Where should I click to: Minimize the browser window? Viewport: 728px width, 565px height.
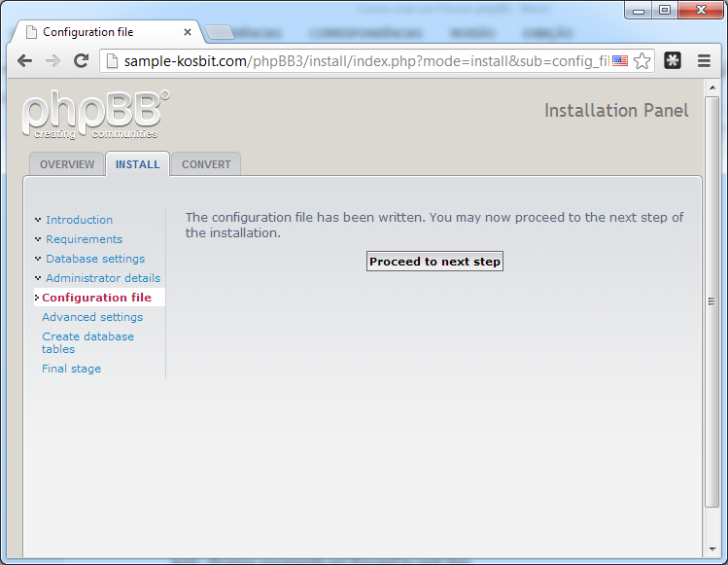pyautogui.click(x=639, y=11)
